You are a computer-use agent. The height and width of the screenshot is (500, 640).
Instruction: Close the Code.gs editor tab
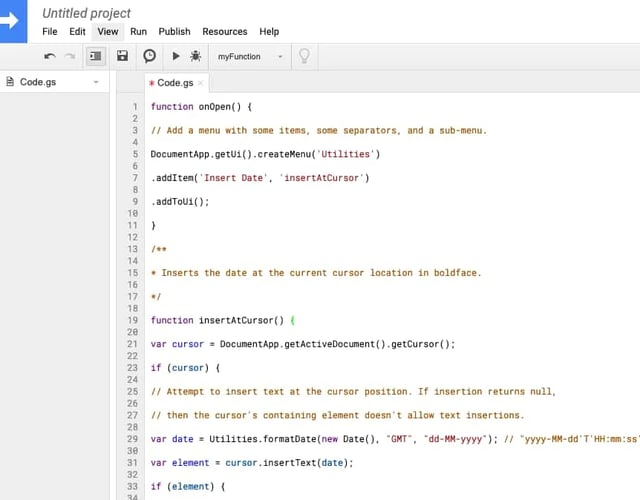[x=200, y=83]
